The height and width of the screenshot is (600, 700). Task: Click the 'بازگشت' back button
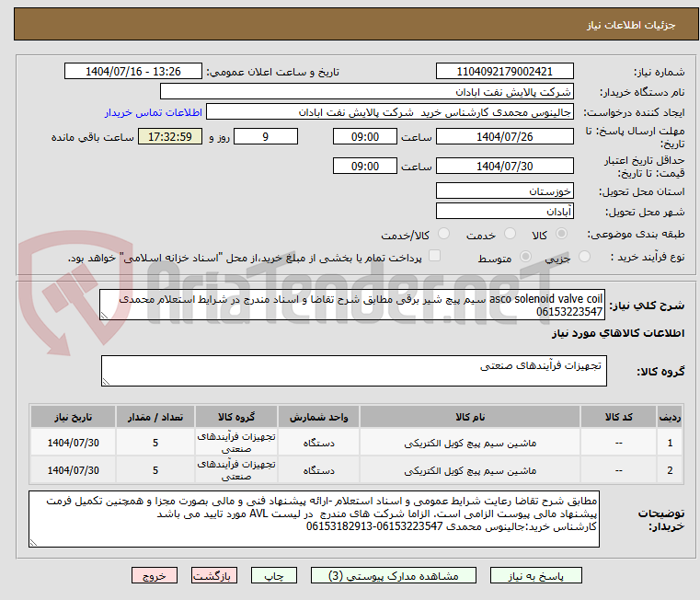pyautogui.click(x=214, y=575)
